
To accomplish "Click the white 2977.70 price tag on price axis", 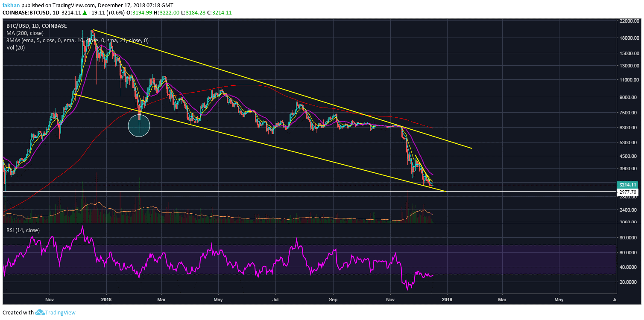I will 628,192.
